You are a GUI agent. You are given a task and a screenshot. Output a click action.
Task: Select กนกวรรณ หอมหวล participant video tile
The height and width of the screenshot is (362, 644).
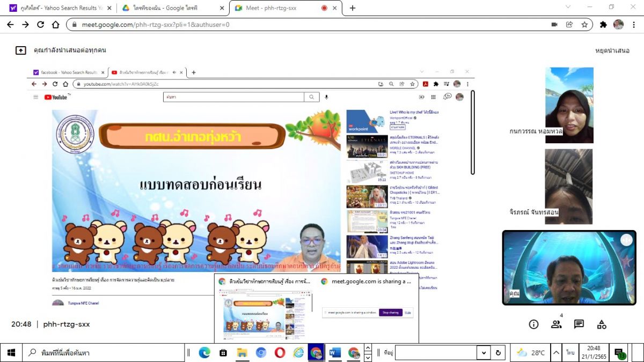(x=569, y=105)
